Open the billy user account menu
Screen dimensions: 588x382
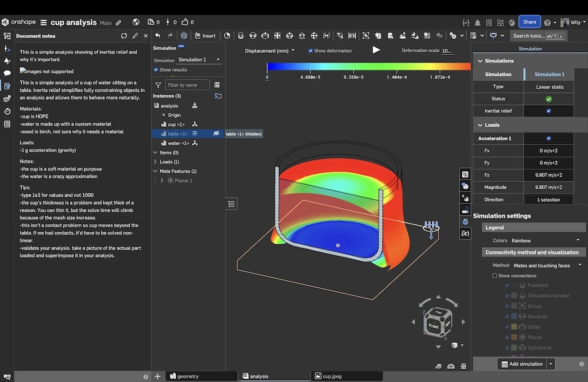(x=573, y=22)
